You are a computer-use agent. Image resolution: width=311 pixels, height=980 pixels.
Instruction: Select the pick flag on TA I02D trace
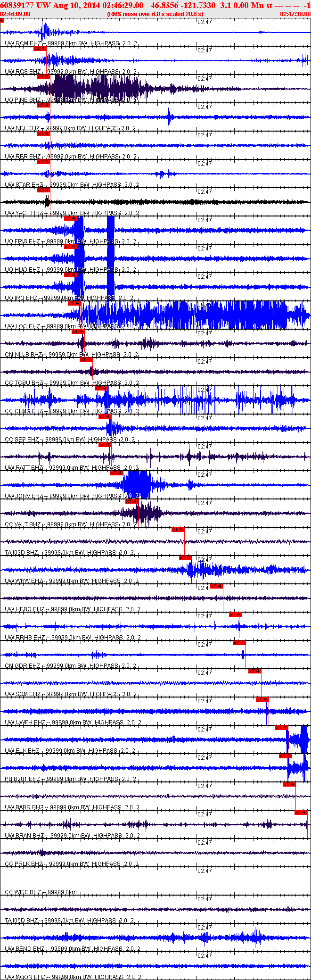click(178, 529)
